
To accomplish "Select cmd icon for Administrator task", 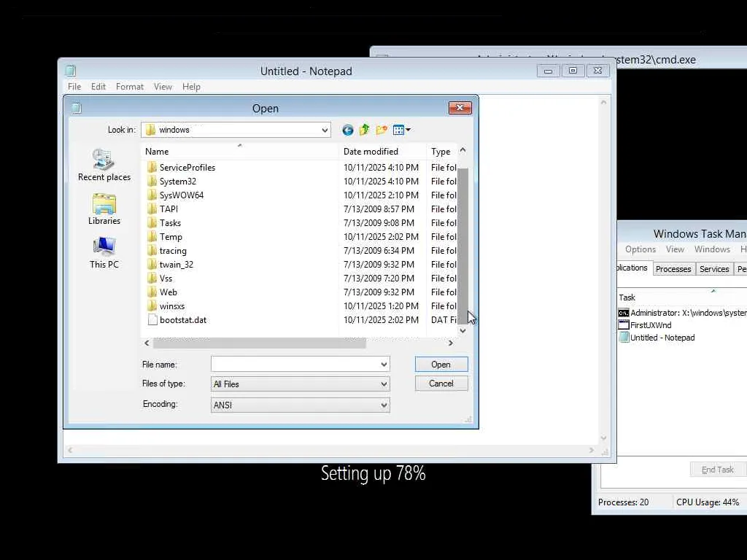I will click(x=623, y=313).
